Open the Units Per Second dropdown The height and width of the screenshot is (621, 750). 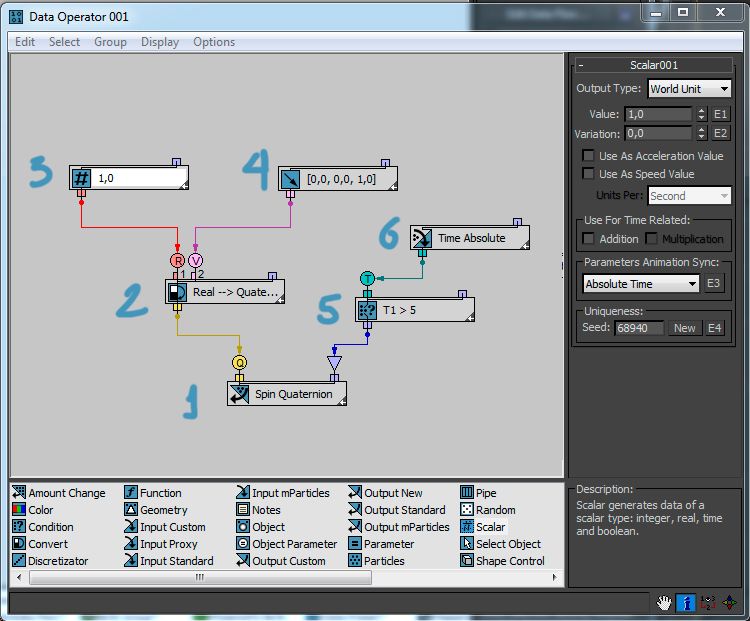click(x=689, y=196)
